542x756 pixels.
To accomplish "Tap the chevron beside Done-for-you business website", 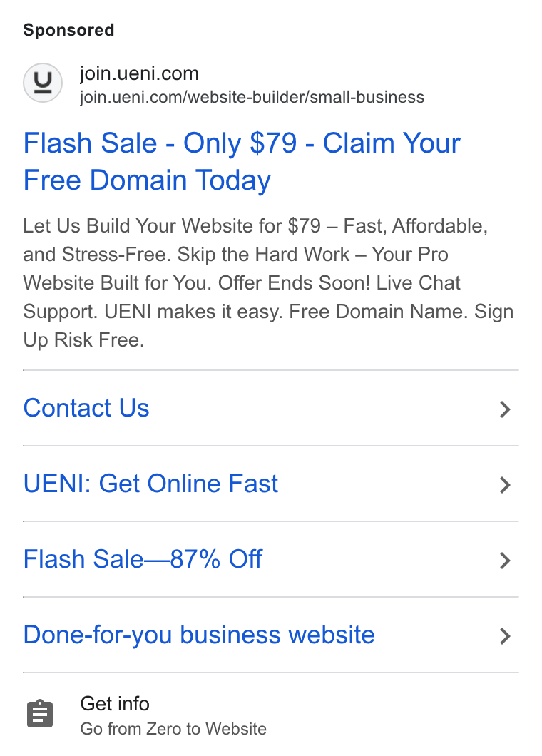I will (x=505, y=636).
